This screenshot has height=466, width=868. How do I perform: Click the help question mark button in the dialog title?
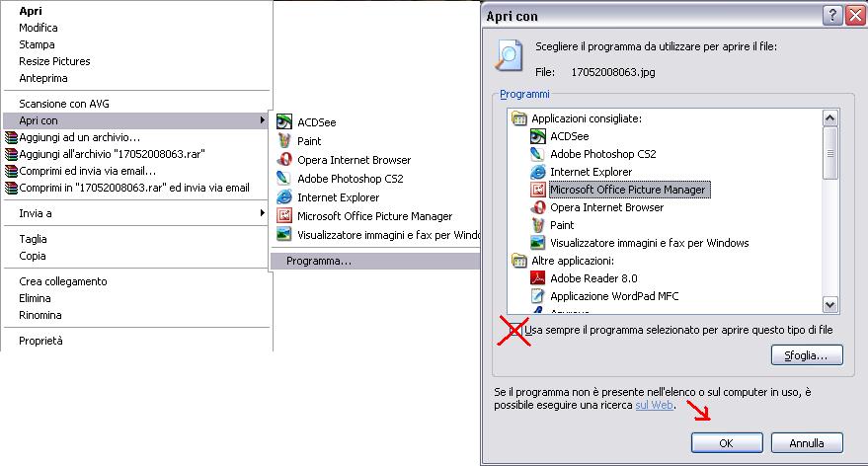[832, 16]
